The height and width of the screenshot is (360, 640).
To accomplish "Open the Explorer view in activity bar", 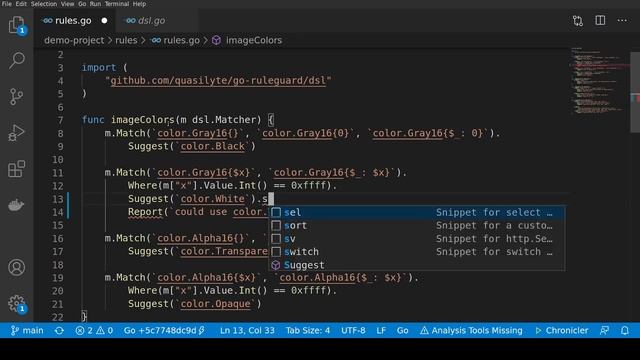I will (16, 25).
